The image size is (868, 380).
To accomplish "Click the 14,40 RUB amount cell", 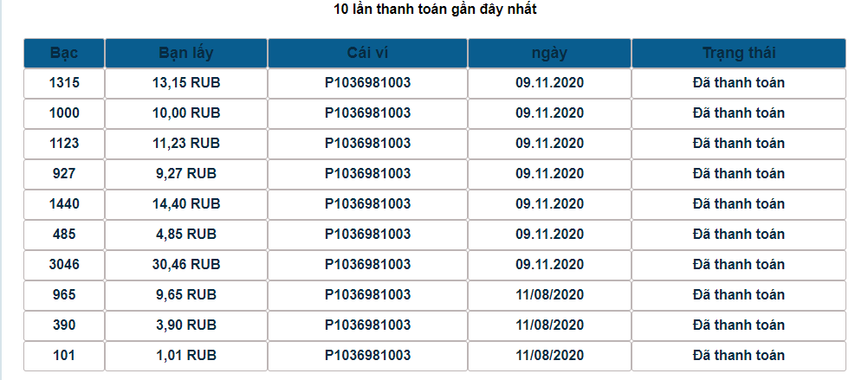I will click(186, 204).
